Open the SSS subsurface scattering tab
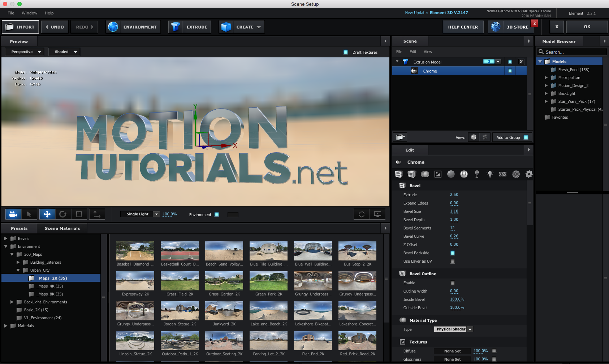This screenshot has width=609, height=364. [503, 174]
